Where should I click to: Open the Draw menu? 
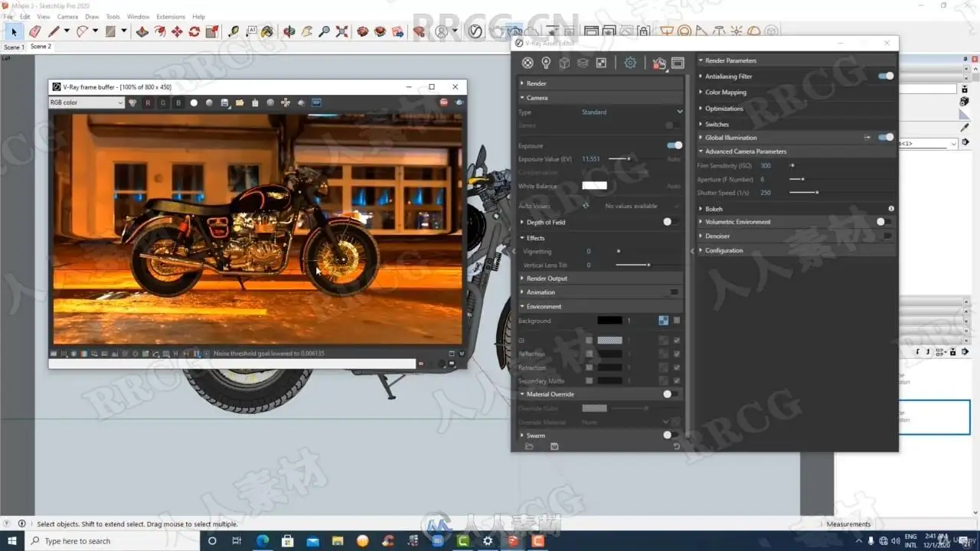pos(92,16)
